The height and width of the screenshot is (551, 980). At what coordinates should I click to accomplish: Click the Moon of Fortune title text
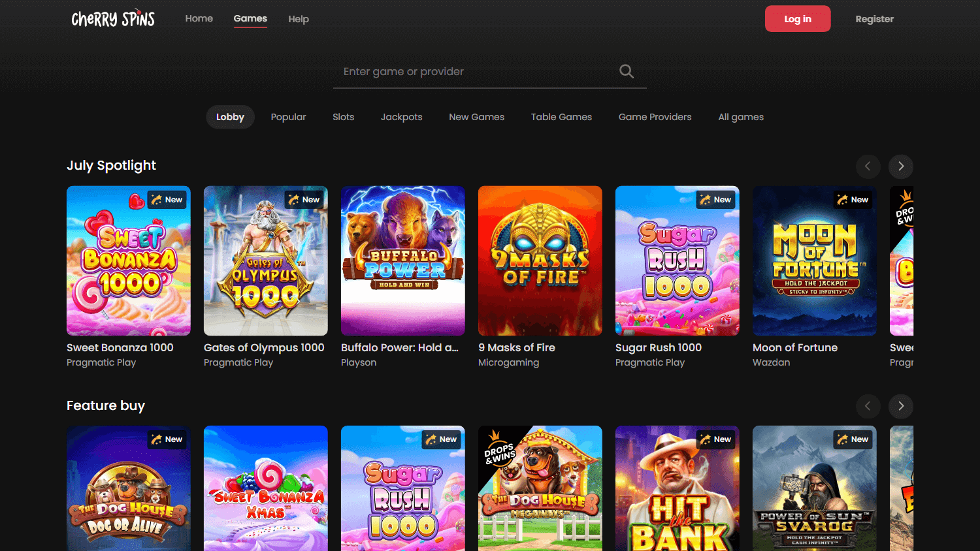coord(795,348)
